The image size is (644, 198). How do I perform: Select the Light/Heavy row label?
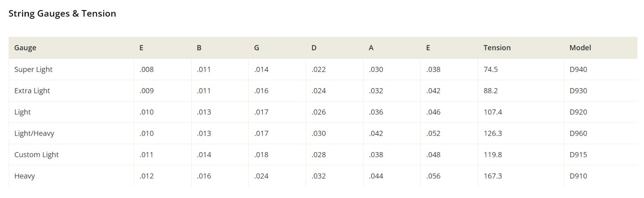[34, 133]
